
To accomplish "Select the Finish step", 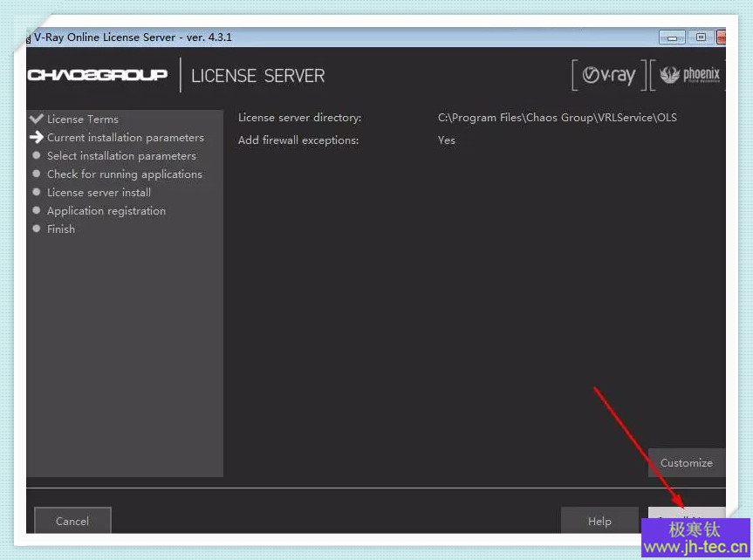I will pos(61,229).
